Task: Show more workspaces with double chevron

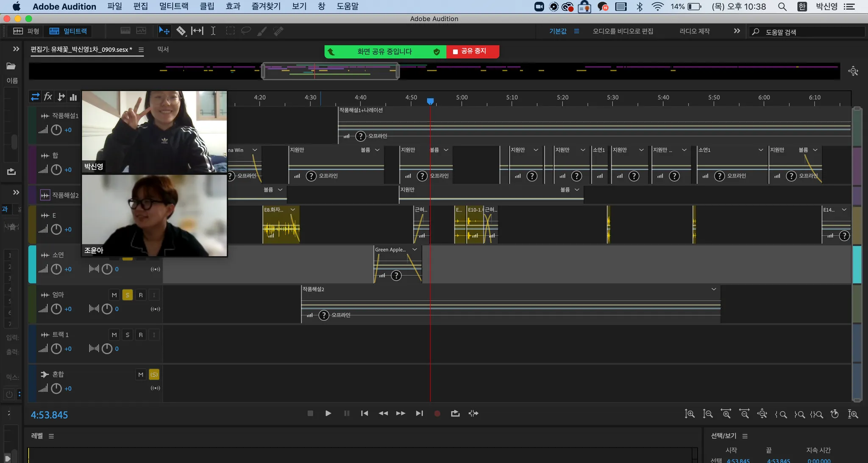Action: [737, 31]
